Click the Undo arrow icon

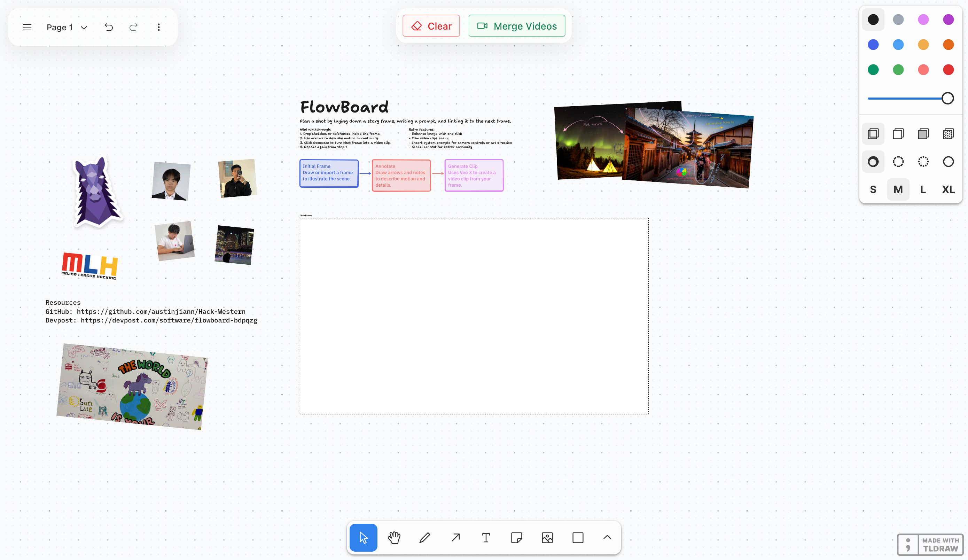coord(109,27)
